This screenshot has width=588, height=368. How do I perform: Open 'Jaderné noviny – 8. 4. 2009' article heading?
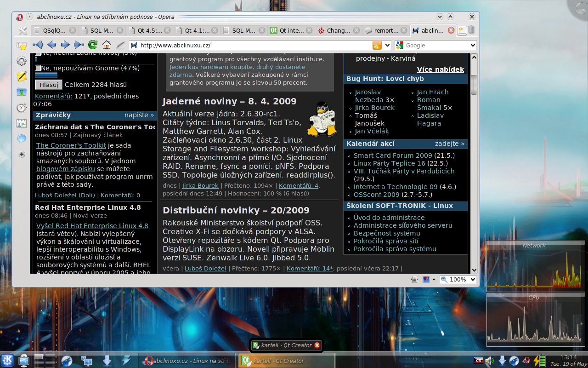[x=230, y=101]
